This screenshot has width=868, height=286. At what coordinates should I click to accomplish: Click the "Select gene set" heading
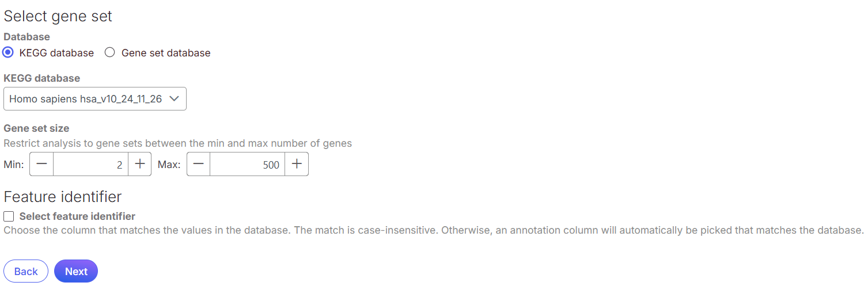[x=58, y=16]
